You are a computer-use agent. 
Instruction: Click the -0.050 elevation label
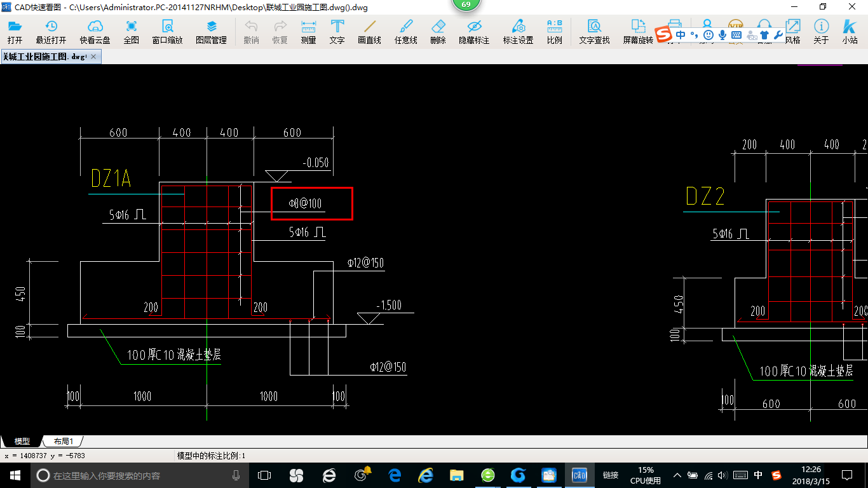(x=315, y=163)
